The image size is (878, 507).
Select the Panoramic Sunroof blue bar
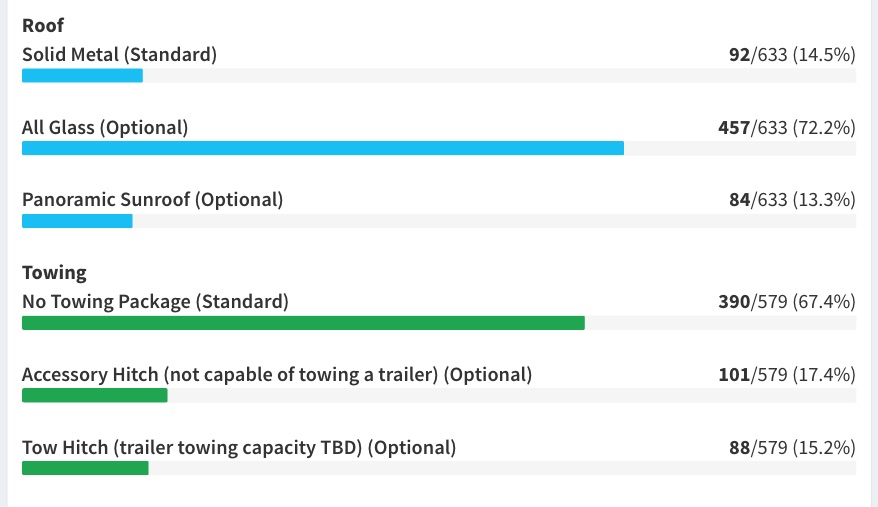tap(77, 221)
